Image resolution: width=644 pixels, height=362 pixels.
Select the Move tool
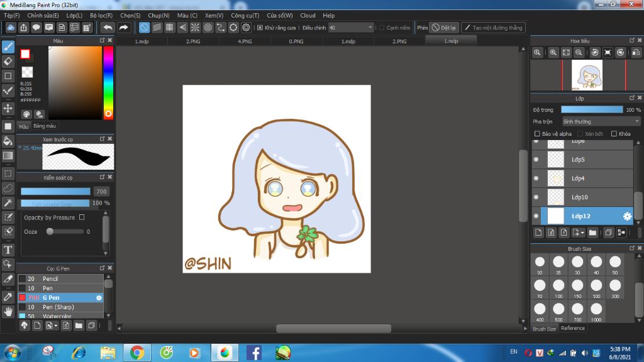point(8,108)
